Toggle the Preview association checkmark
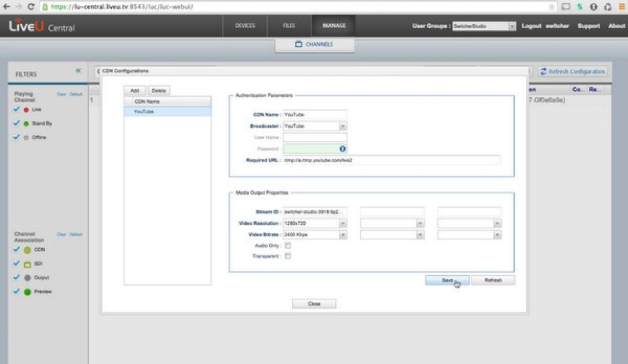Screen dimensions: 628x364 (x=17, y=291)
